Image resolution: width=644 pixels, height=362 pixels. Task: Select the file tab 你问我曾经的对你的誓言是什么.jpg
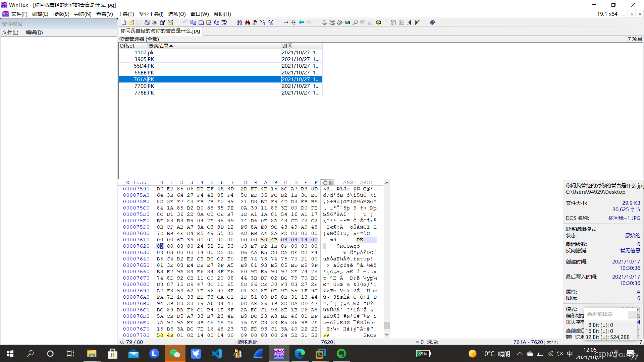point(160,31)
